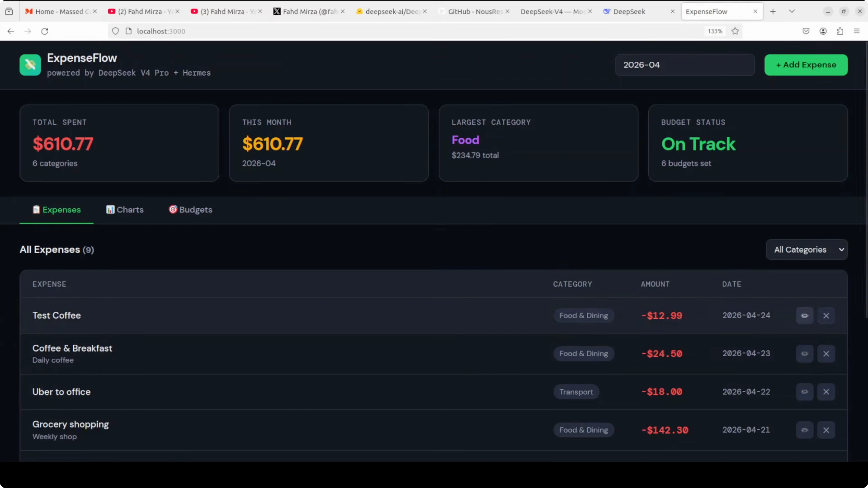Open Firefox application menu
868x488 pixels.
click(x=857, y=31)
